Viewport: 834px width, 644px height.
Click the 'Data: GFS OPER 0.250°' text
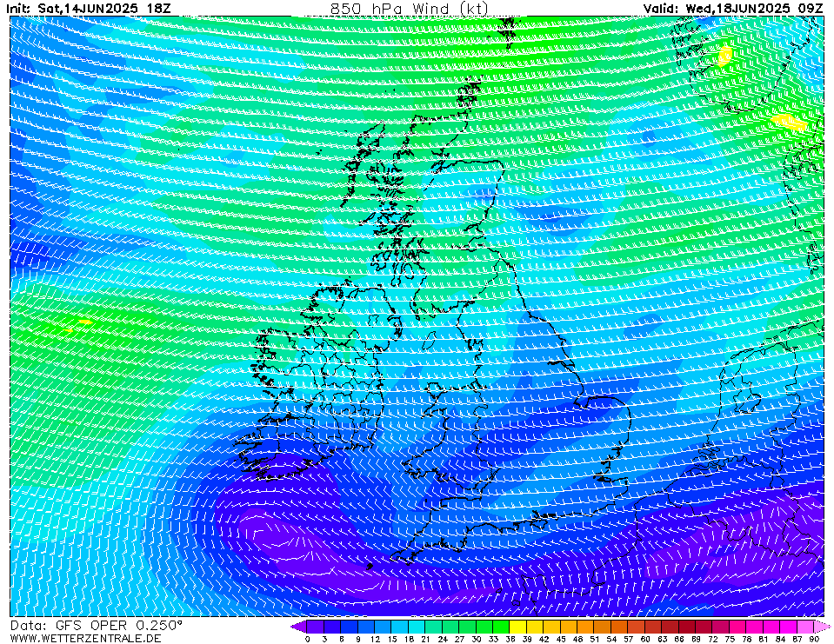tap(97, 626)
